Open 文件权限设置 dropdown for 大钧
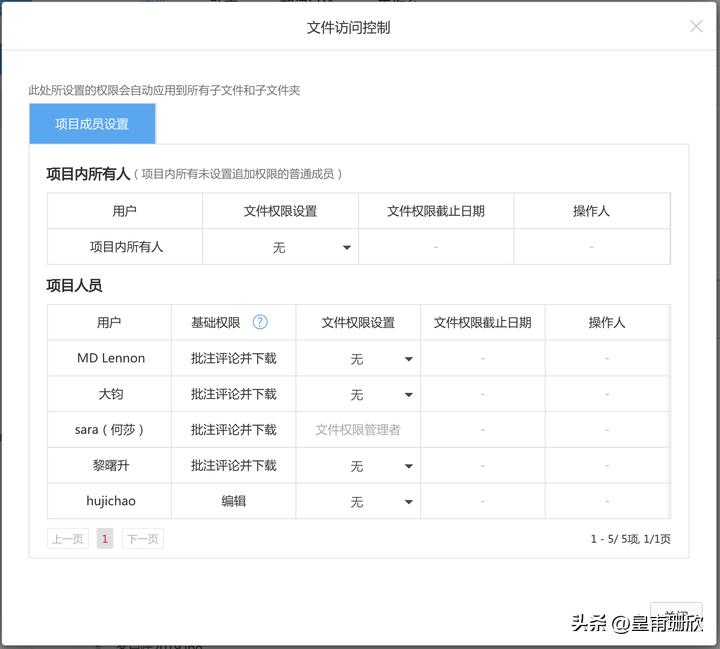This screenshot has height=649, width=720. pyautogui.click(x=358, y=395)
